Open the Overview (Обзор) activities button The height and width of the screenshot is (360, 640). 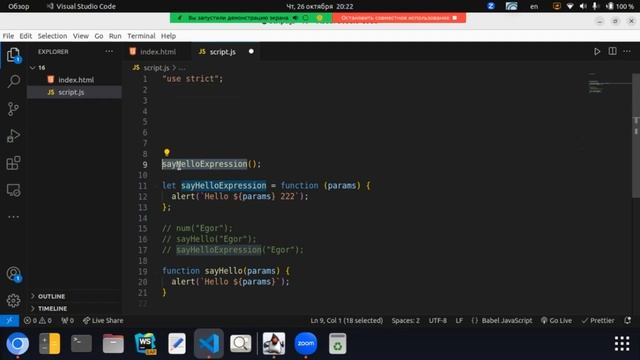(19, 6)
